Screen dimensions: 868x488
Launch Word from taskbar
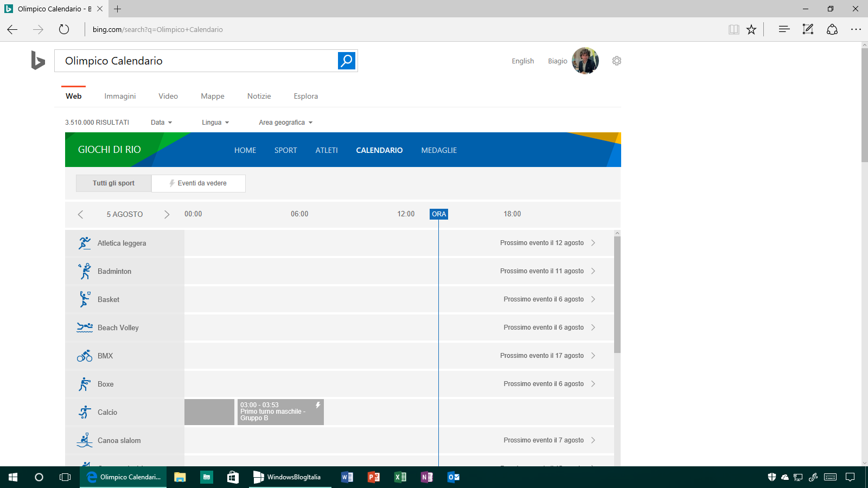(347, 477)
